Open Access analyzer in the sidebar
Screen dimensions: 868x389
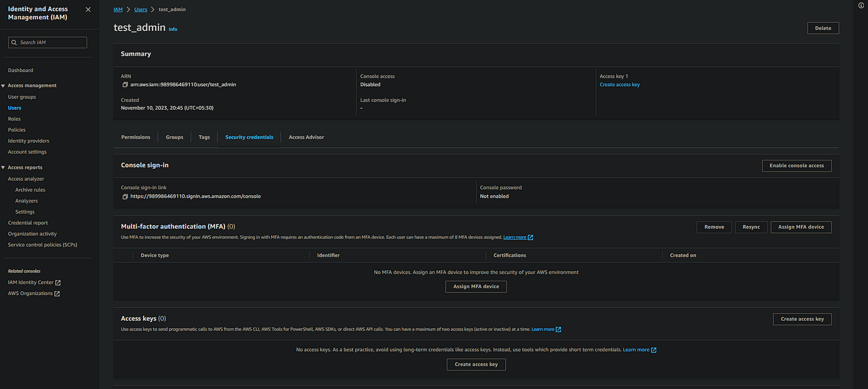[26, 178]
